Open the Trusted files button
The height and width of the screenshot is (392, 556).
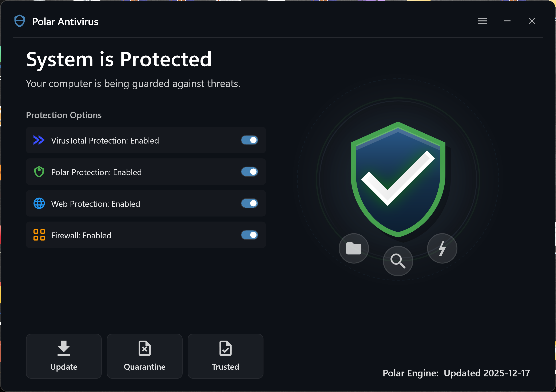tap(225, 356)
